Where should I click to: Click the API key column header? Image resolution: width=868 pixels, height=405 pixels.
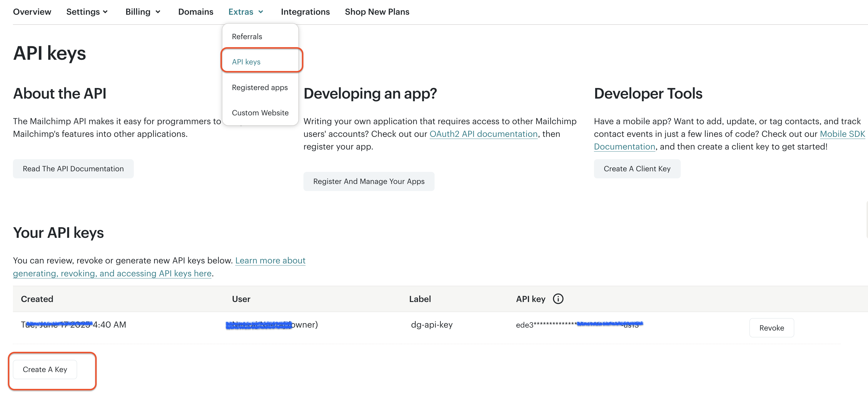(x=531, y=299)
